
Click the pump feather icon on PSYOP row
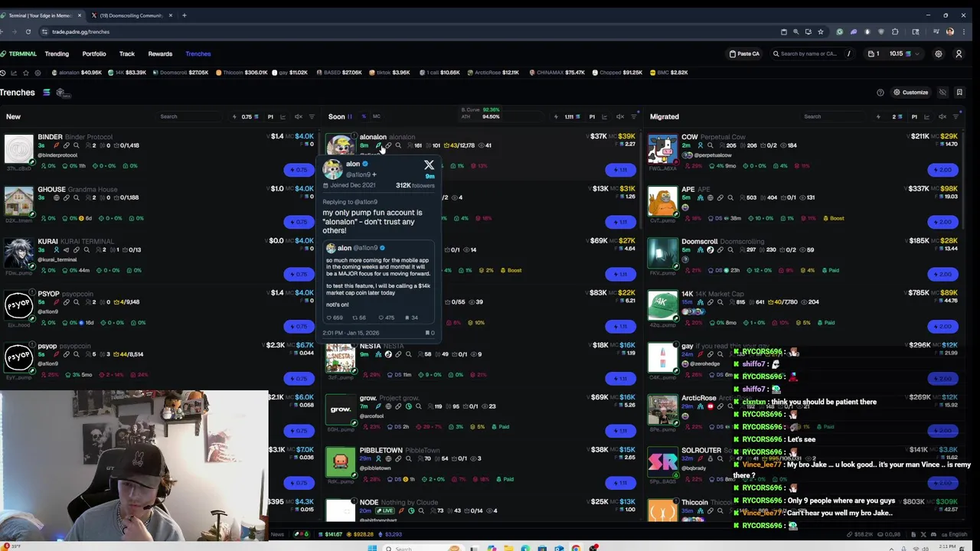(x=55, y=302)
